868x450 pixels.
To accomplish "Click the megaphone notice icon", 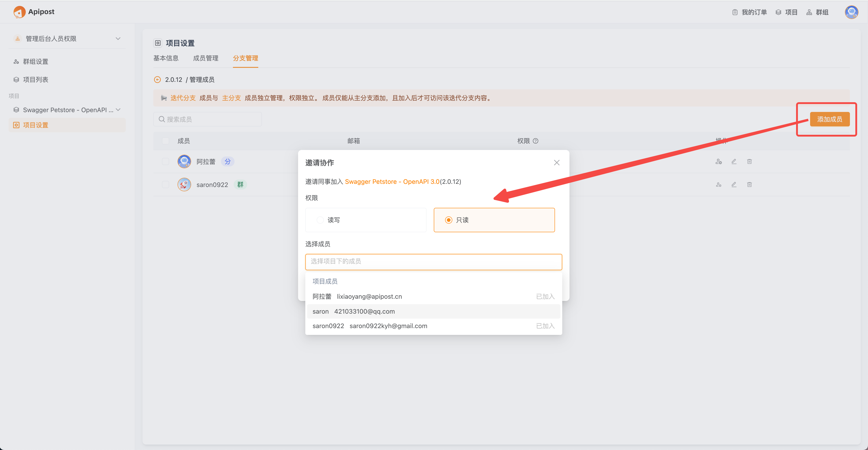I will coord(164,98).
